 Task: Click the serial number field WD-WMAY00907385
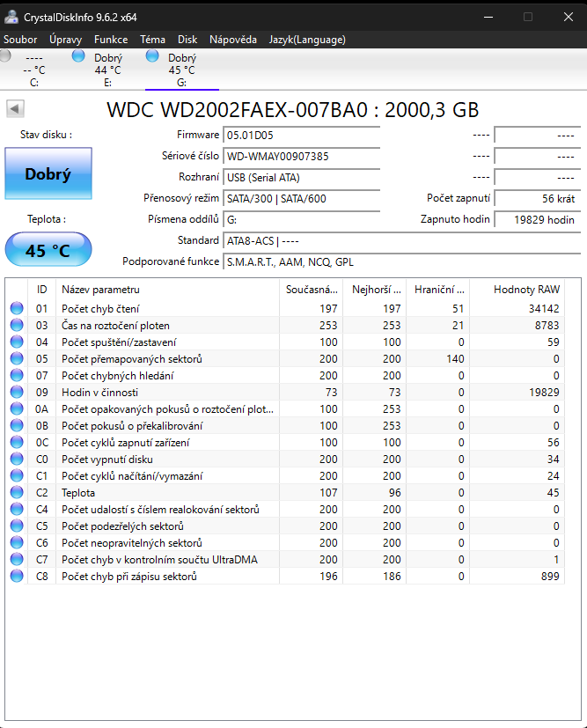click(x=301, y=157)
